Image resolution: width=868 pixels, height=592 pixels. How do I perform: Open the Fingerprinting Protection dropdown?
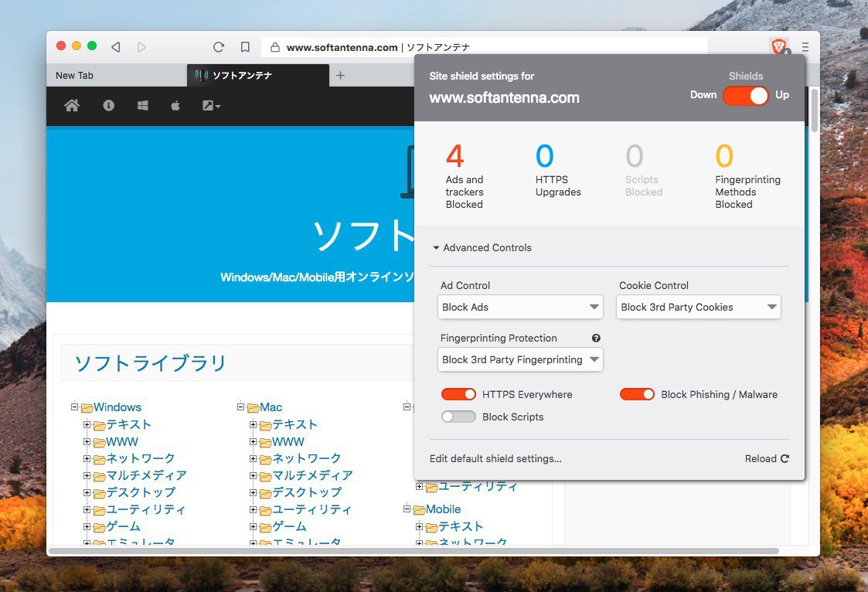click(x=520, y=359)
